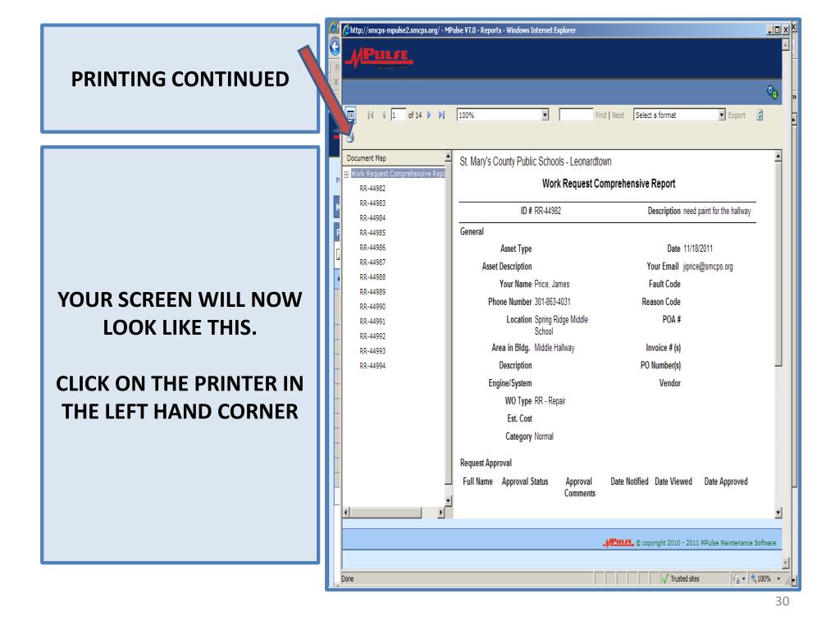Click Document Map scrollbar down arrow
This screenshot has height=630, width=840.
[449, 501]
